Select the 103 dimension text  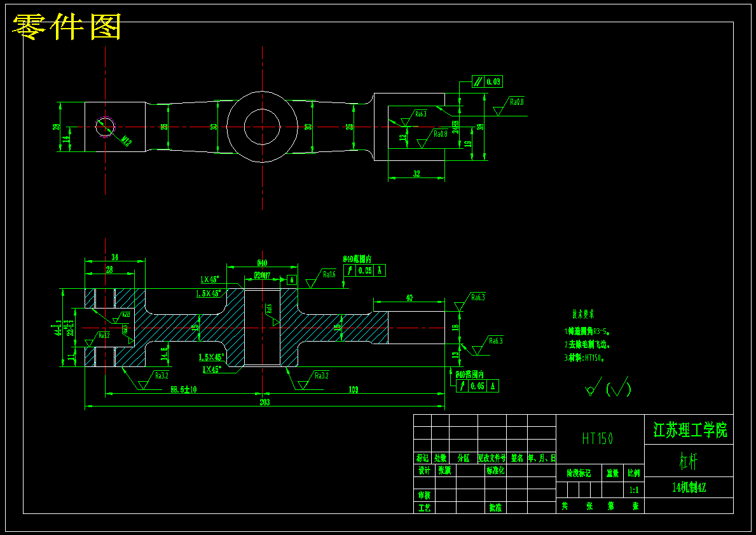coord(353,390)
